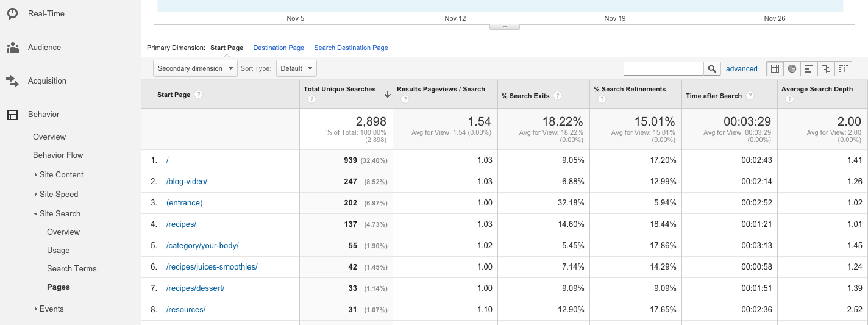868x325 pixels.
Task: Open the /blog-video/ start page link
Action: 187,181
